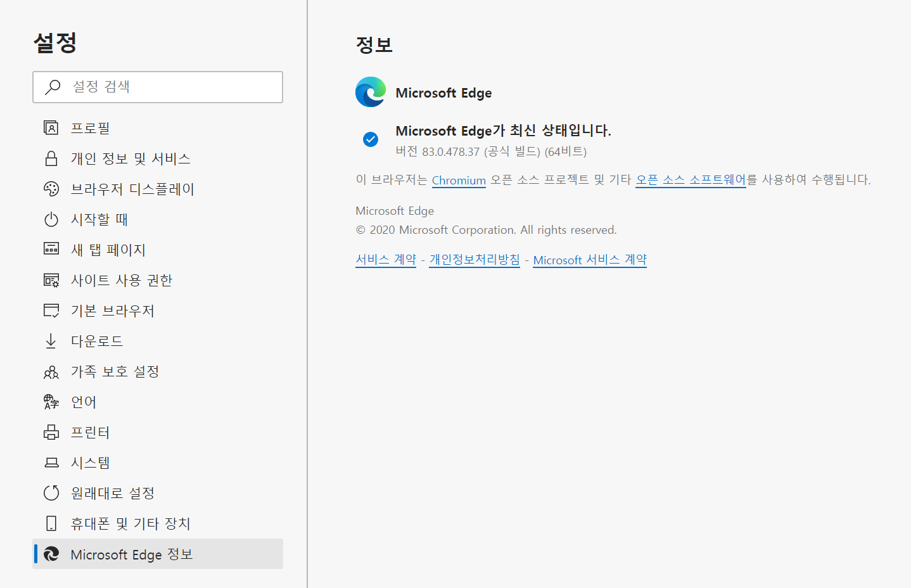Open the Microsoft 서비스 계약 link
The image size is (911, 588).
pyautogui.click(x=590, y=260)
